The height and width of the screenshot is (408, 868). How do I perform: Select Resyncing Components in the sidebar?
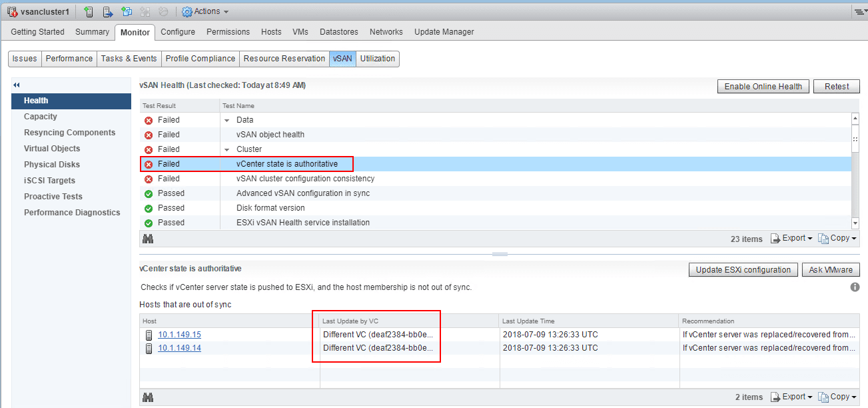pos(70,133)
